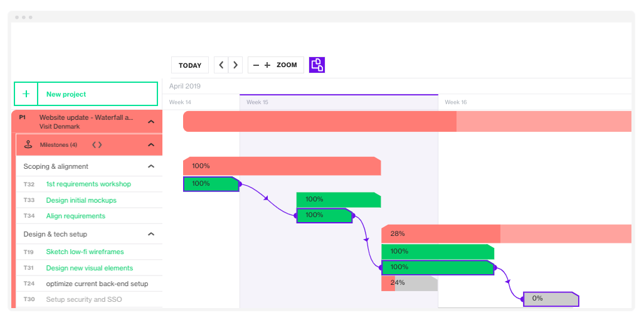Click the P1 project ID label
Screen dimensions: 644x320
pos(22,117)
